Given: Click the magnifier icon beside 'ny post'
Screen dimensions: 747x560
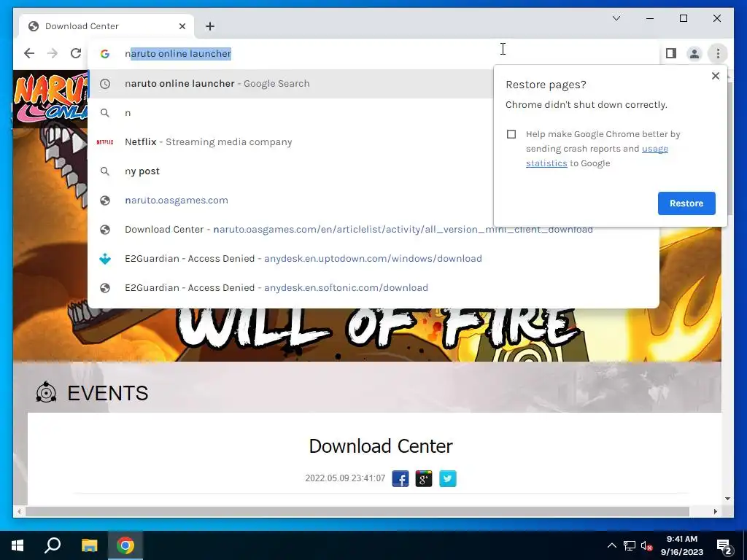Looking at the screenshot, I should click(105, 171).
